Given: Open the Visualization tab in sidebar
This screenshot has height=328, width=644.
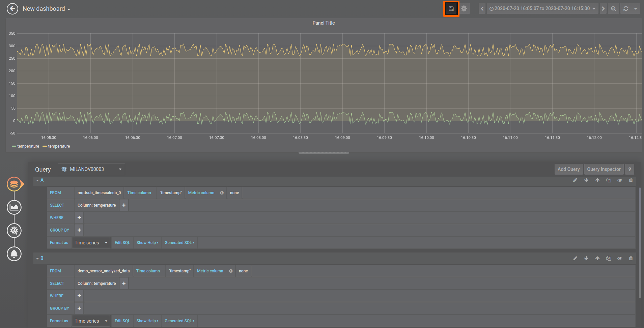Looking at the screenshot, I should coord(14,207).
